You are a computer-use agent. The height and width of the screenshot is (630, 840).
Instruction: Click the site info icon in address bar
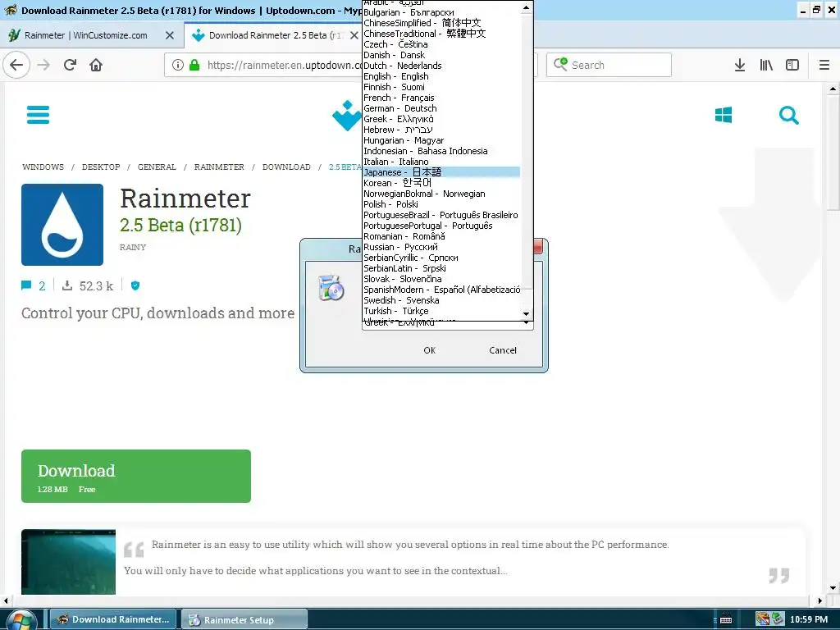point(178,65)
